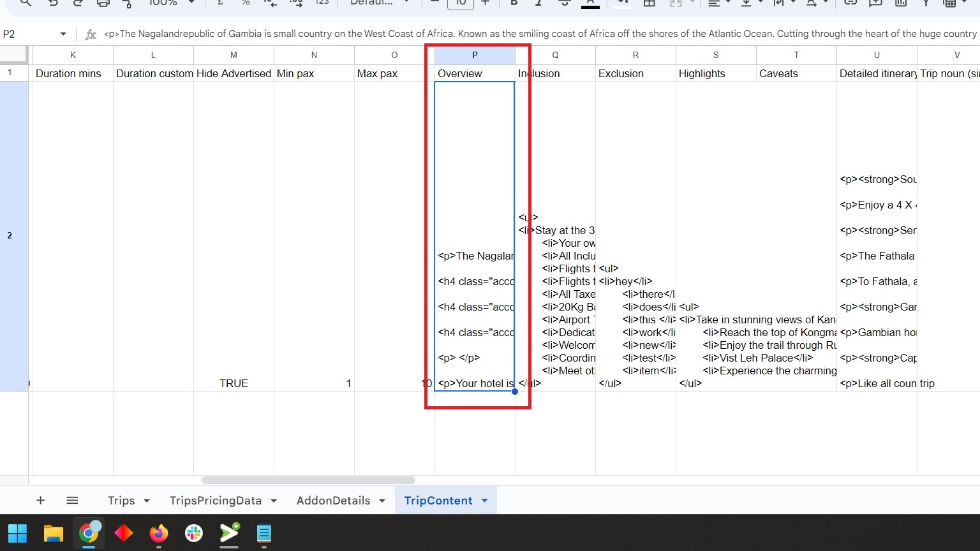This screenshot has height=551, width=980.
Task: Open the Insert comment icon
Action: click(x=875, y=3)
